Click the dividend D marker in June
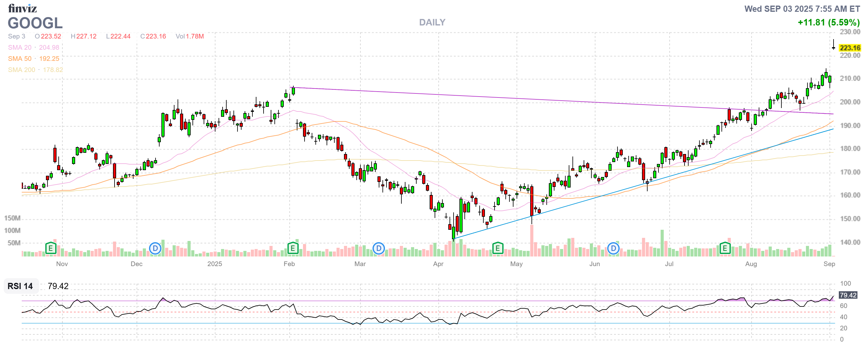This screenshot has height=349, width=868. point(613,249)
